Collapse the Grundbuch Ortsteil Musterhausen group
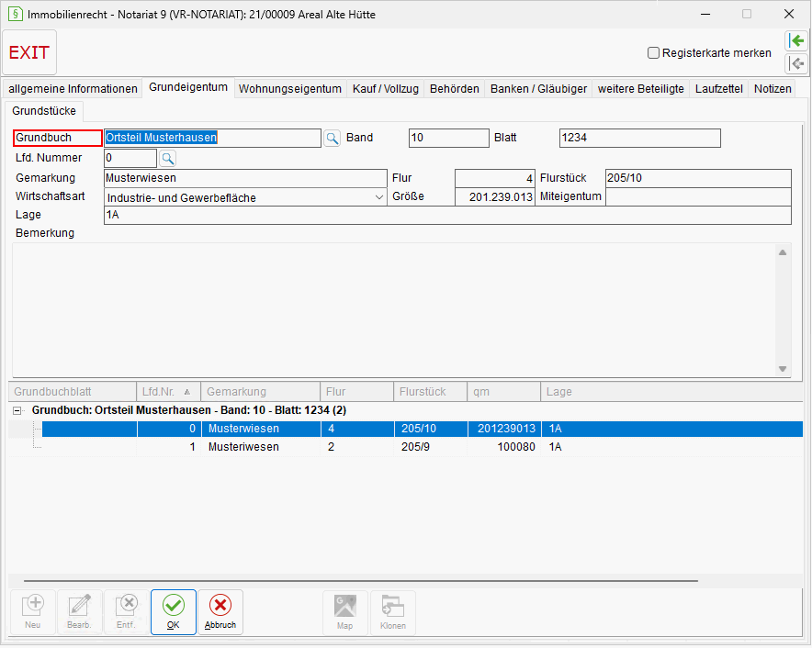Viewport: 812px width, 648px height. 17,411
